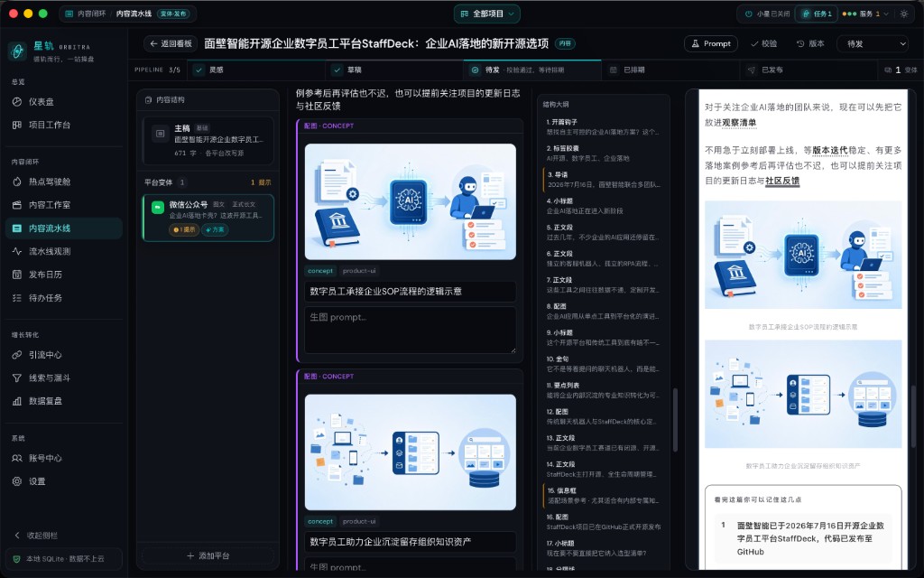Click preview image of SOP flow illustration
The height and width of the screenshot is (578, 924).
click(x=802, y=254)
